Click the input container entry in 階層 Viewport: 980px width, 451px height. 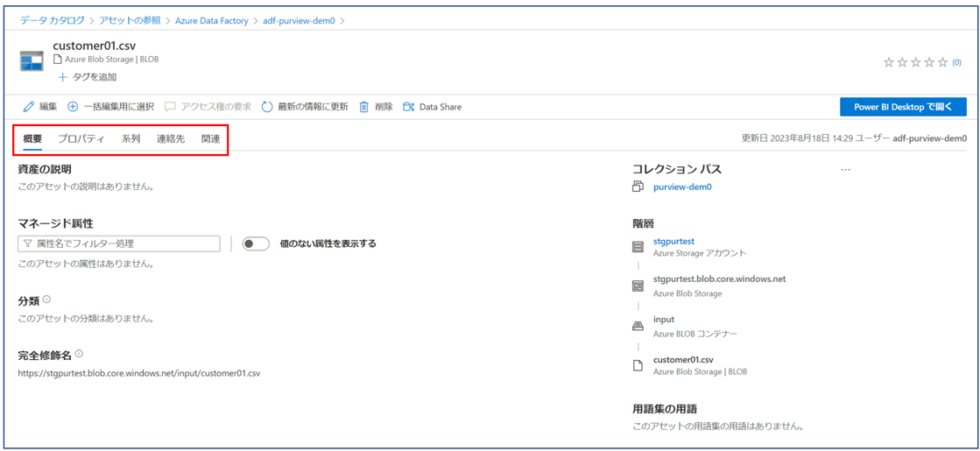664,319
